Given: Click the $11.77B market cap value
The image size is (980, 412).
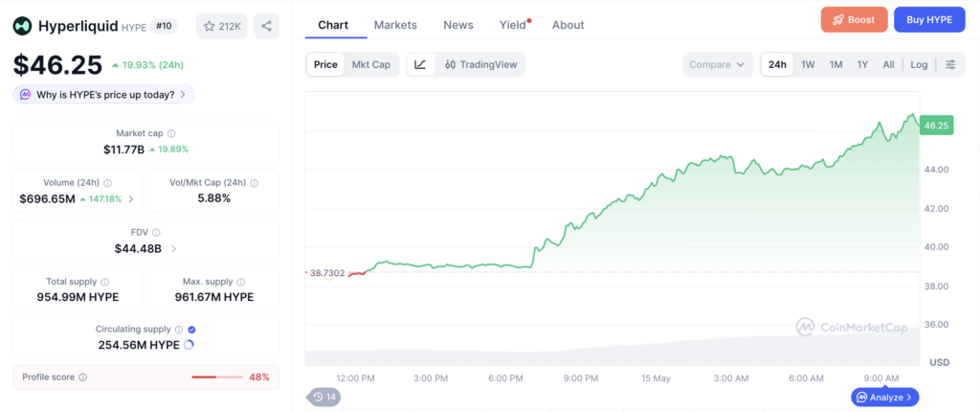Looking at the screenshot, I should coord(123,149).
